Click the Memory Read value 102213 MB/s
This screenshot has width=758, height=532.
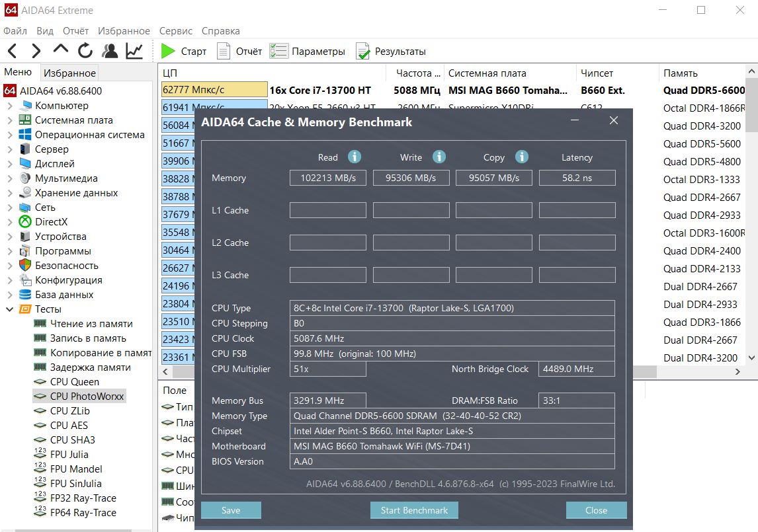pos(328,178)
